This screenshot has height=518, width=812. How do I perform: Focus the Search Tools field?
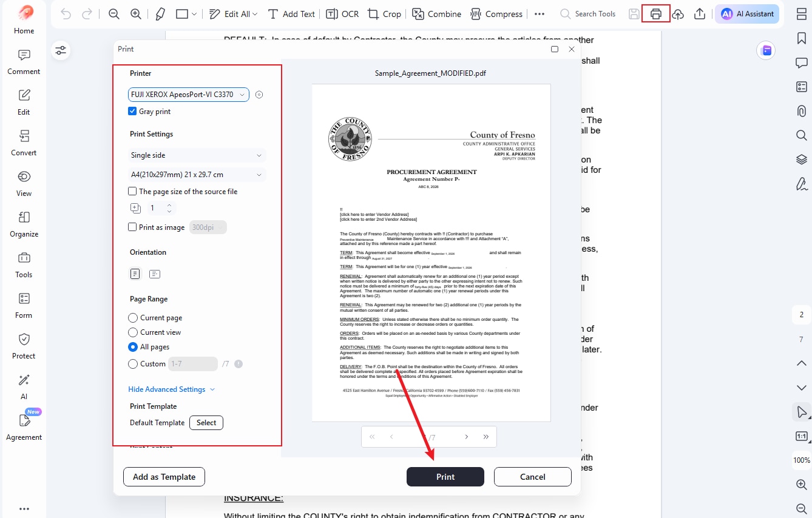(587, 14)
